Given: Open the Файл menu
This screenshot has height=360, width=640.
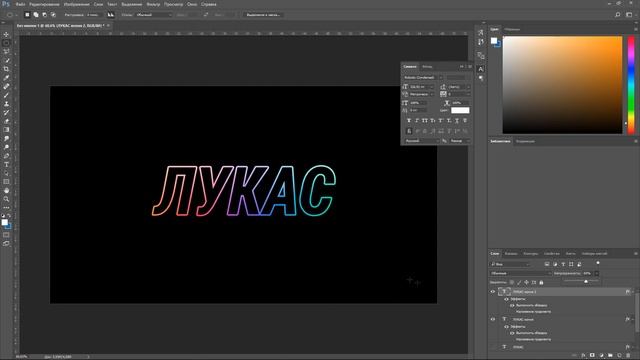Looking at the screenshot, I should point(20,4).
